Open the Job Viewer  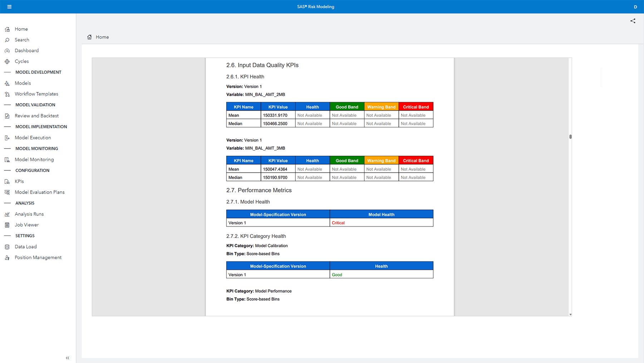pos(26,225)
